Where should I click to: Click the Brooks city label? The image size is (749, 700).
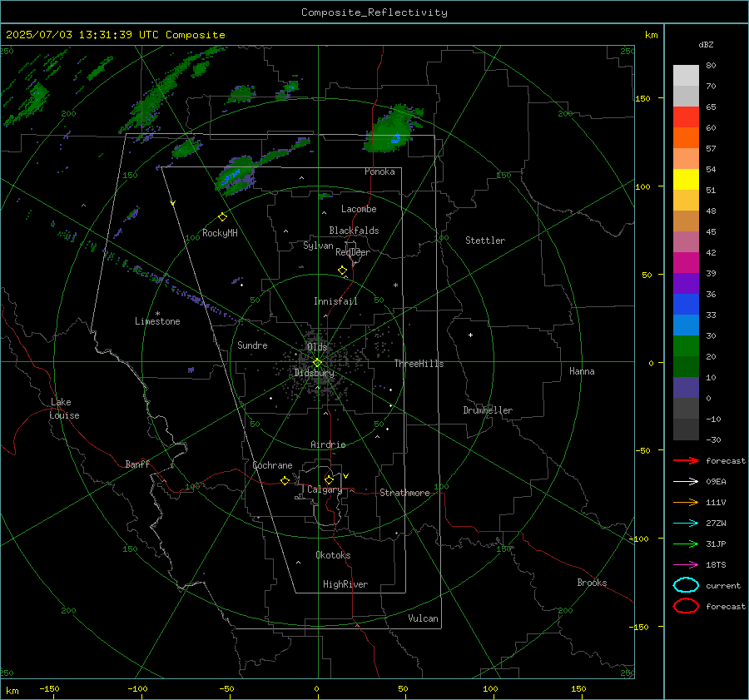pos(592,583)
